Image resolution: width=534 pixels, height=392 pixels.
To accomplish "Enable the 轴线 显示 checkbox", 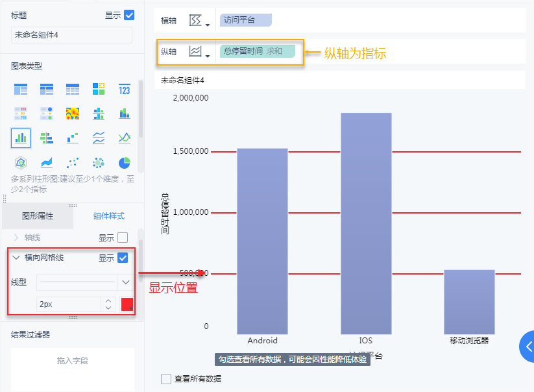I will coord(123,238).
